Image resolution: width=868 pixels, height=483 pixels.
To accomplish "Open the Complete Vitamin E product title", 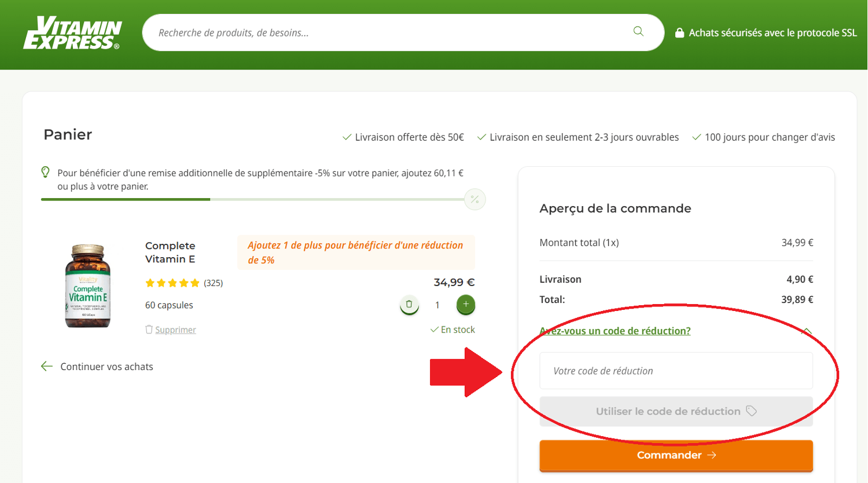I will tap(170, 253).
